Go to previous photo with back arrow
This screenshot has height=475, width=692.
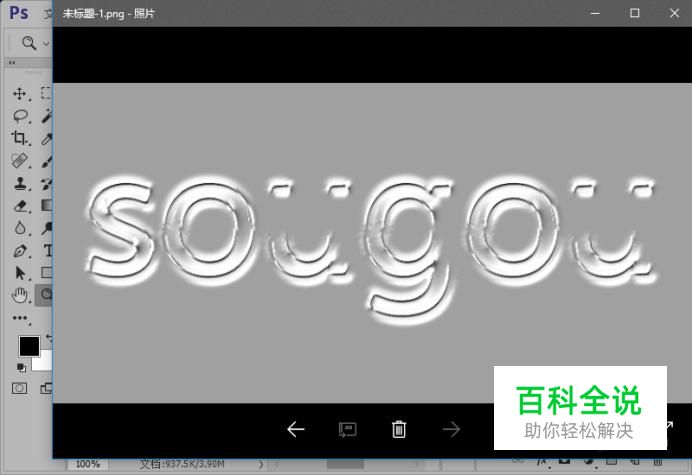(x=296, y=429)
